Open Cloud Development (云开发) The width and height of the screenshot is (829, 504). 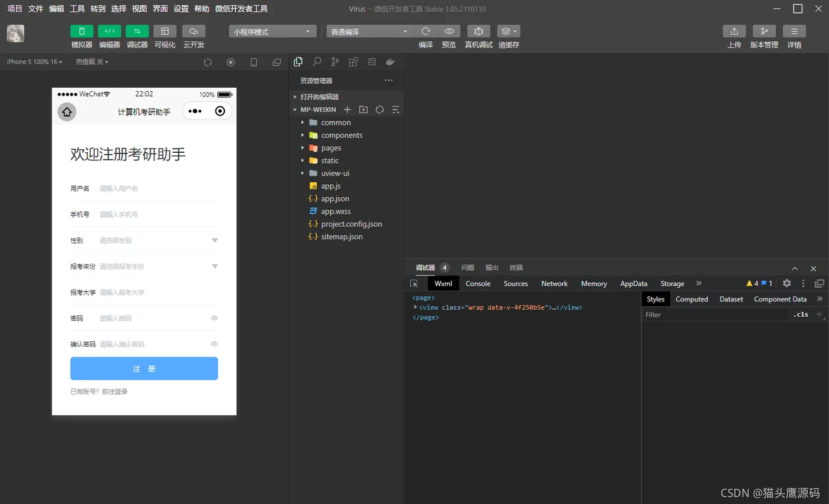[x=194, y=31]
